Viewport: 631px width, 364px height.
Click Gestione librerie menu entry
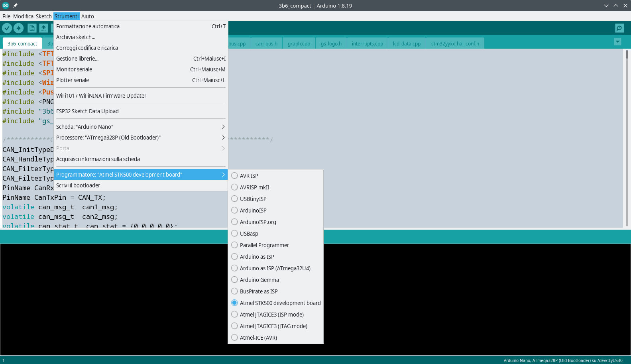(x=77, y=59)
